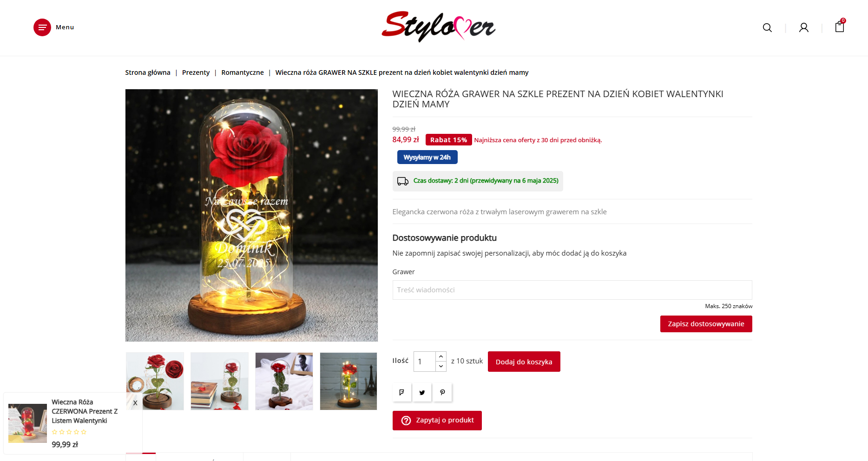Go to Stylover logo homepage
Image resolution: width=868 pixels, height=461 pixels.
(x=438, y=26)
